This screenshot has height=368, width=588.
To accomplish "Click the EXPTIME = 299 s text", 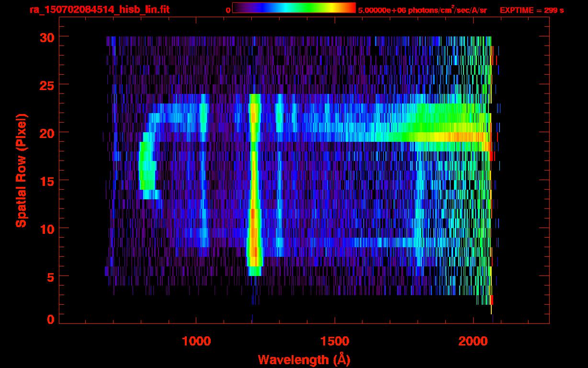I will (531, 10).
